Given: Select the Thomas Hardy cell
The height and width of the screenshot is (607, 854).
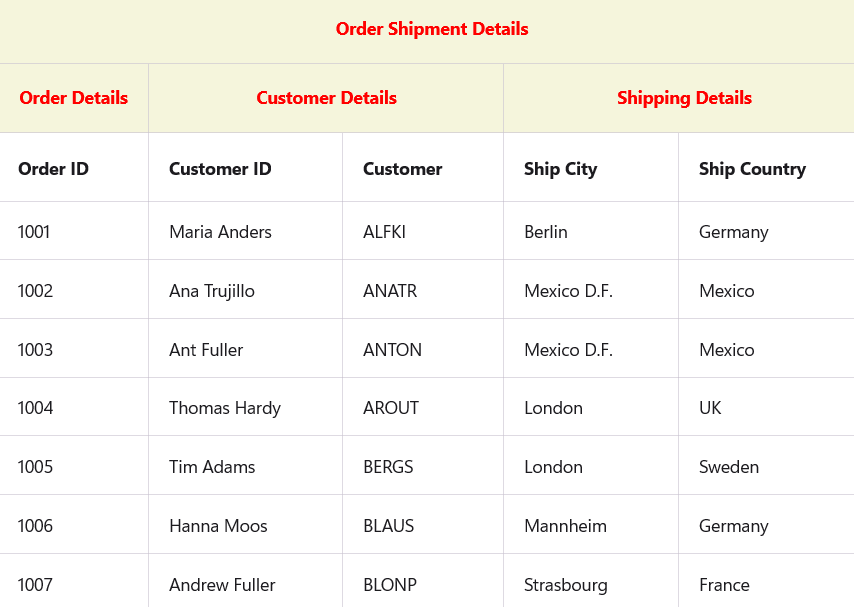Looking at the screenshot, I should (225, 408).
